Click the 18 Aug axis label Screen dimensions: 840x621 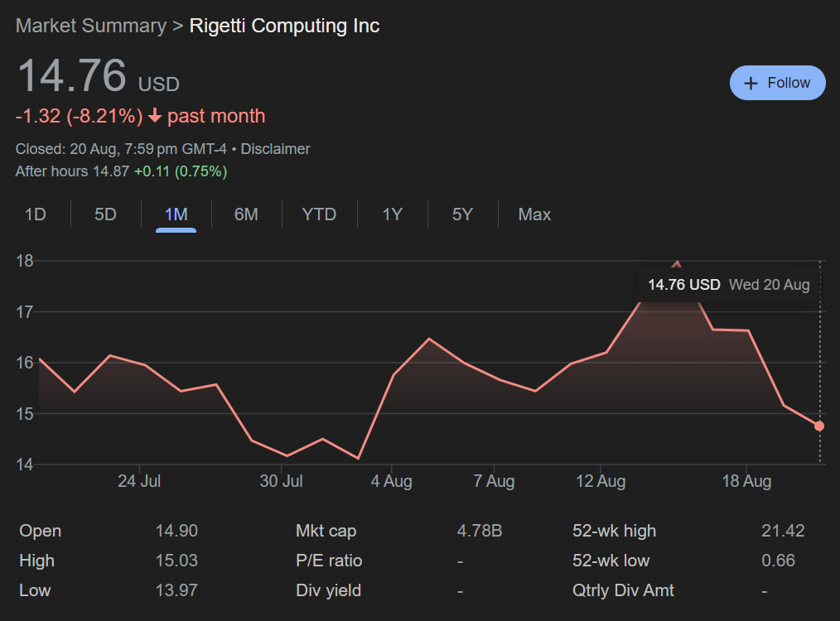[746, 481]
